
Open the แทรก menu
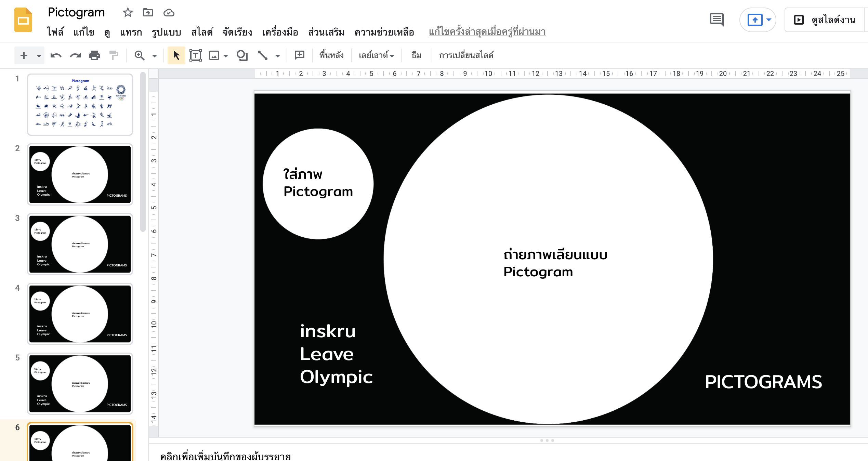point(131,32)
